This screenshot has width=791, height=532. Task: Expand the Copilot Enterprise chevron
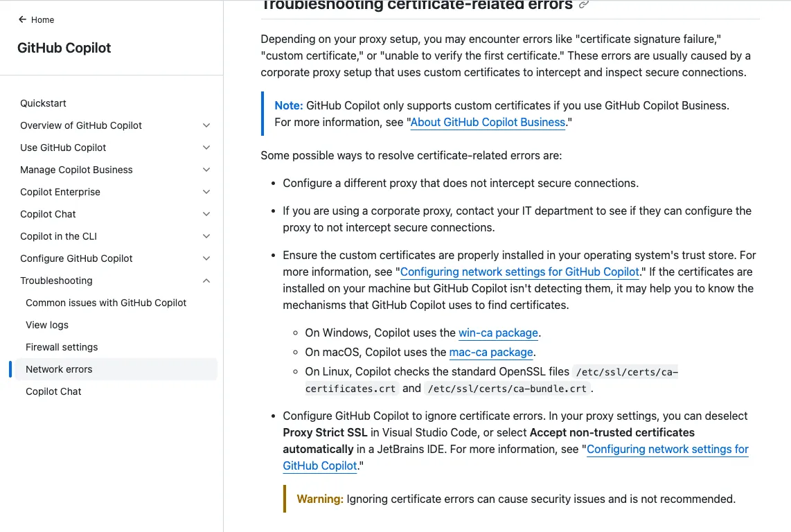pos(206,192)
